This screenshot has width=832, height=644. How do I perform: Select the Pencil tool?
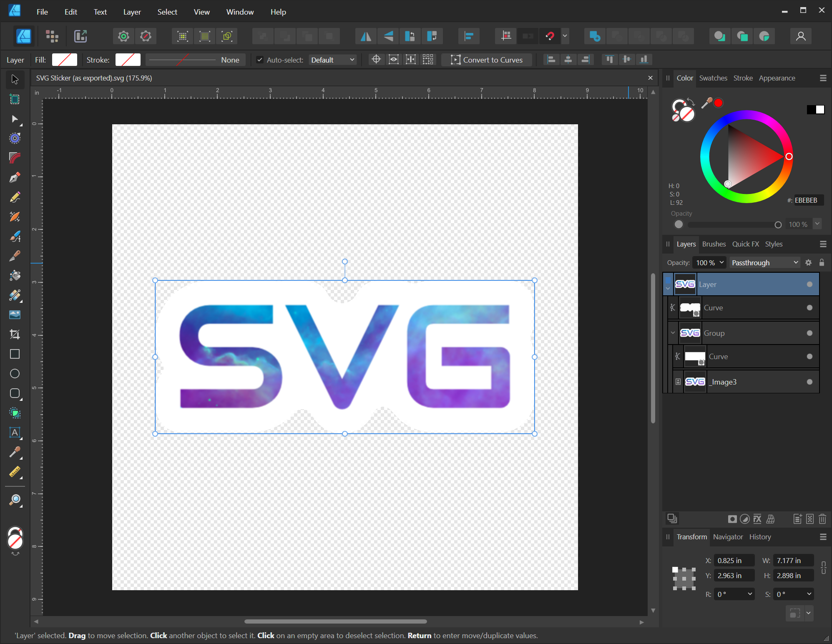15,197
